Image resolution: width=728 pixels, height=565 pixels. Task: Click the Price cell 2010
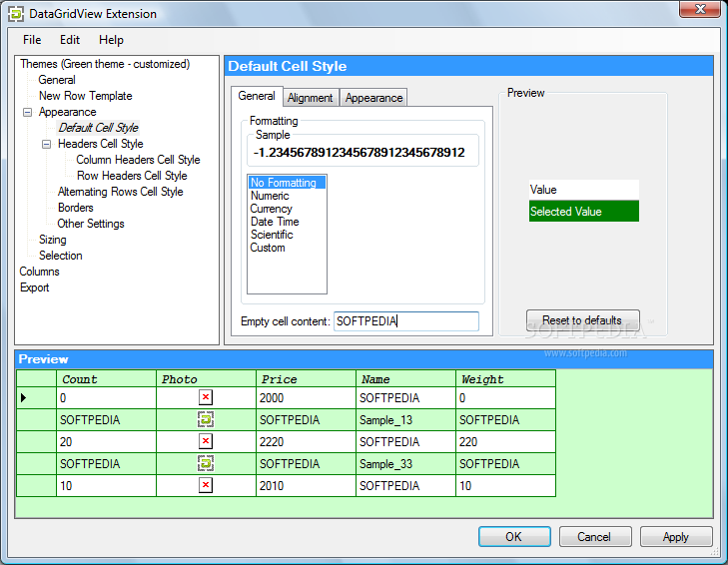coord(306,485)
